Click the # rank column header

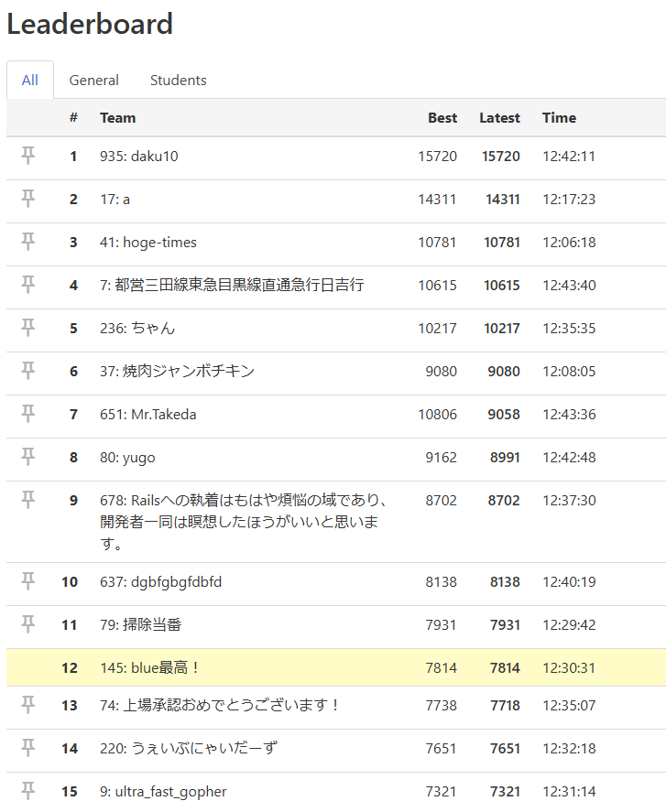[73, 118]
